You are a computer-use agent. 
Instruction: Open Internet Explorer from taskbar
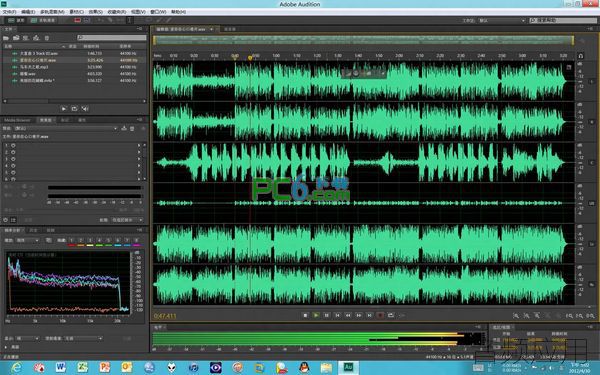(x=16, y=368)
